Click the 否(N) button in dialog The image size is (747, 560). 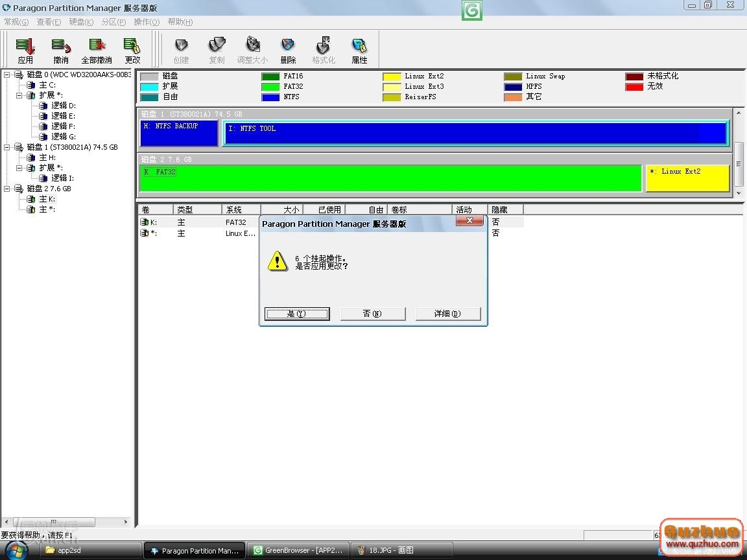(x=373, y=314)
